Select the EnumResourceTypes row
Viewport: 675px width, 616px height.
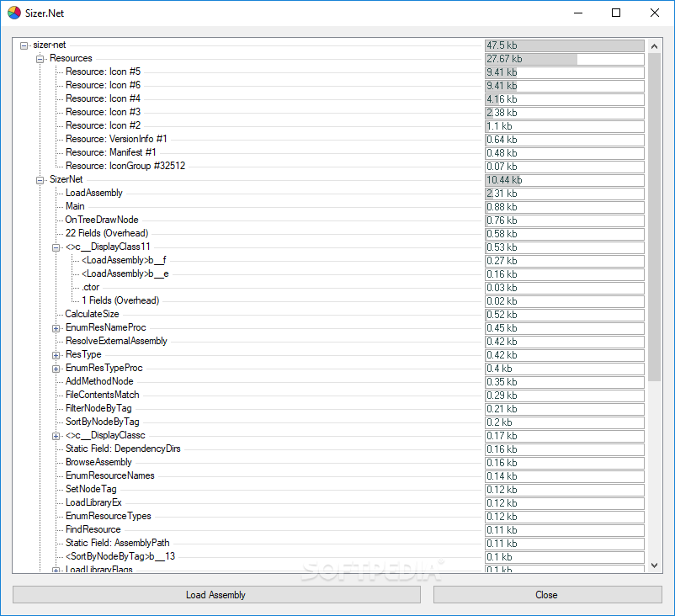click(x=108, y=516)
